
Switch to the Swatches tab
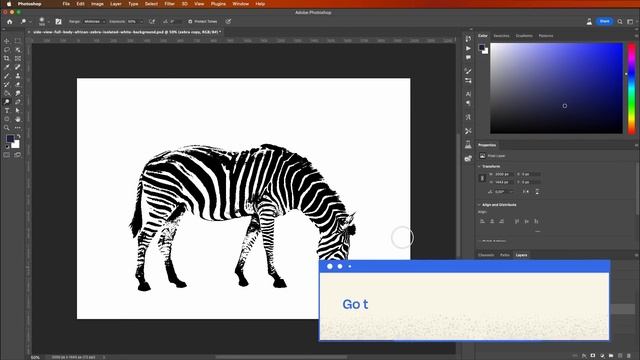(501, 36)
